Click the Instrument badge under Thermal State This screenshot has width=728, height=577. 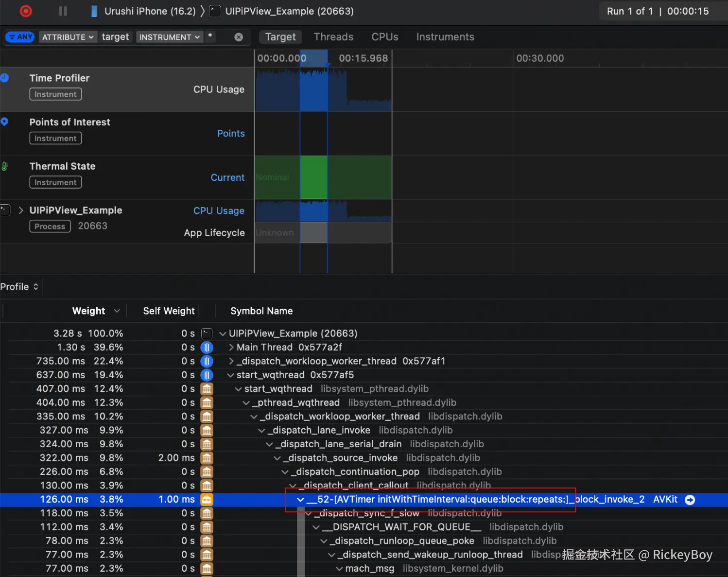55,182
